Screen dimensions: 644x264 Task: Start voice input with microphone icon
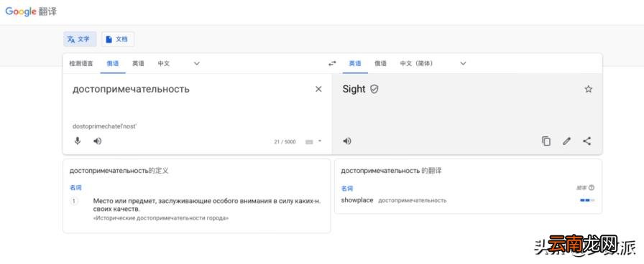tap(77, 141)
